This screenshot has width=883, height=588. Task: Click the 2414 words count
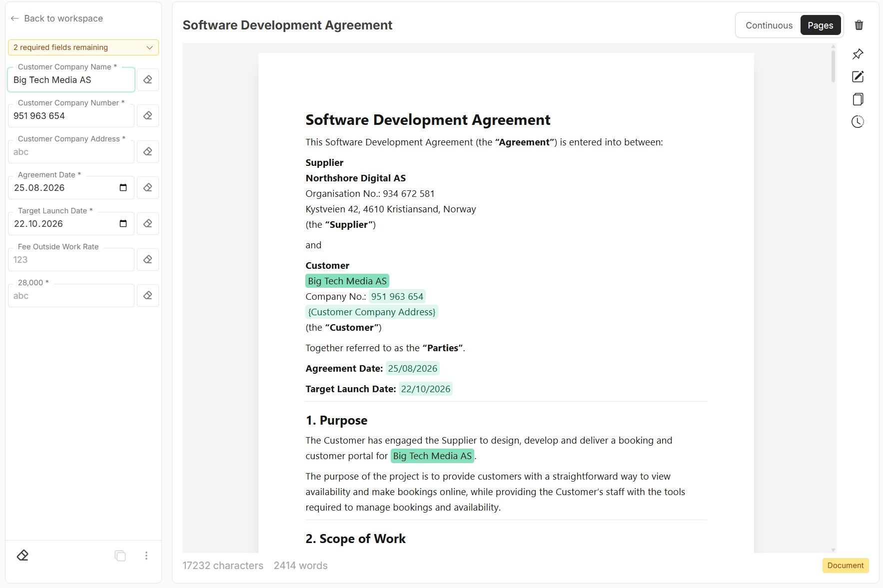[301, 566]
